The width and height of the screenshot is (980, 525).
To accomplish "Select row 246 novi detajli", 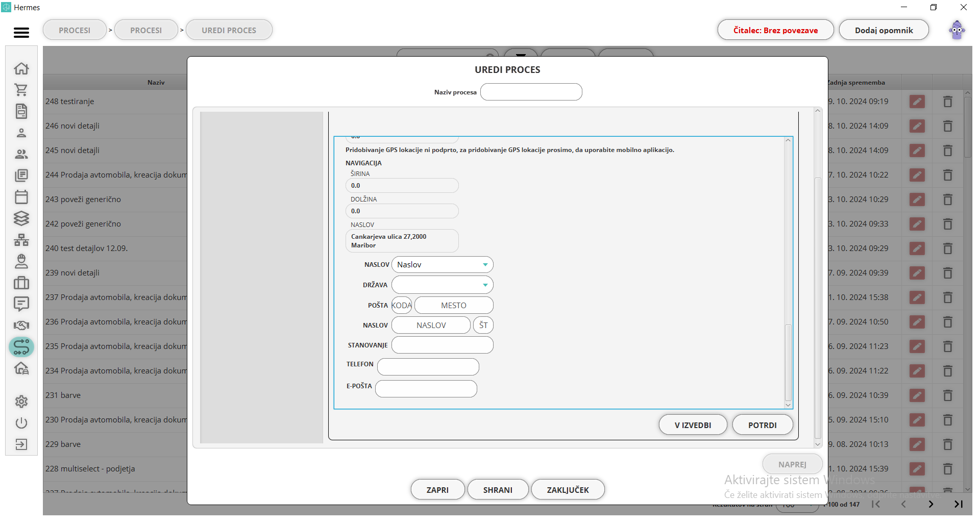I will click(115, 126).
